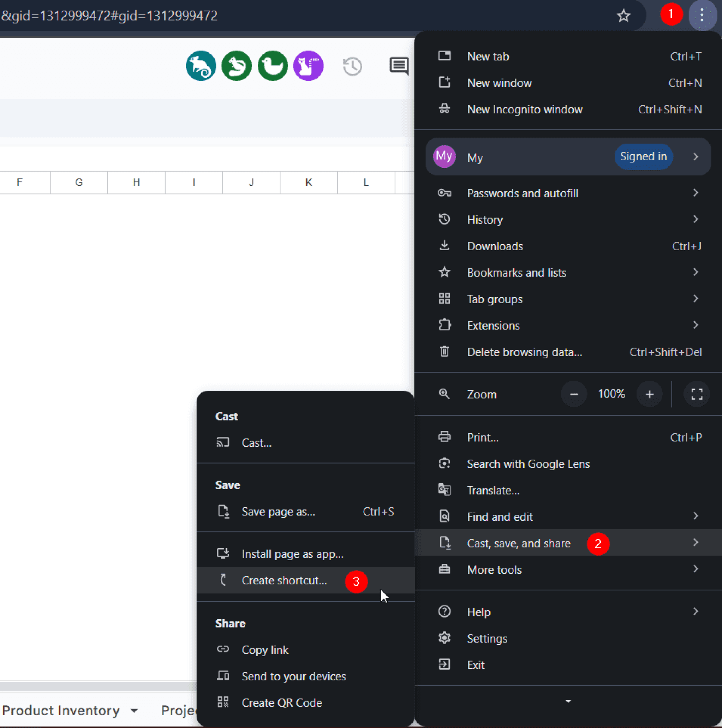Open the Cast, save, and share submenu
The height and width of the screenshot is (728, 722).
coord(519,543)
